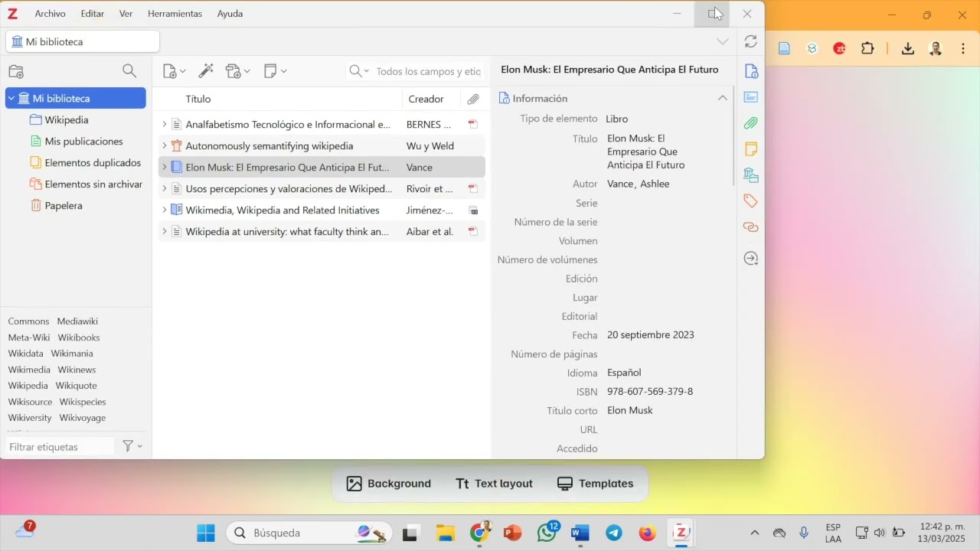The image size is (980, 551).
Task: Click snapshot icon on Wikimedia, Wikipedia row
Action: [473, 210]
